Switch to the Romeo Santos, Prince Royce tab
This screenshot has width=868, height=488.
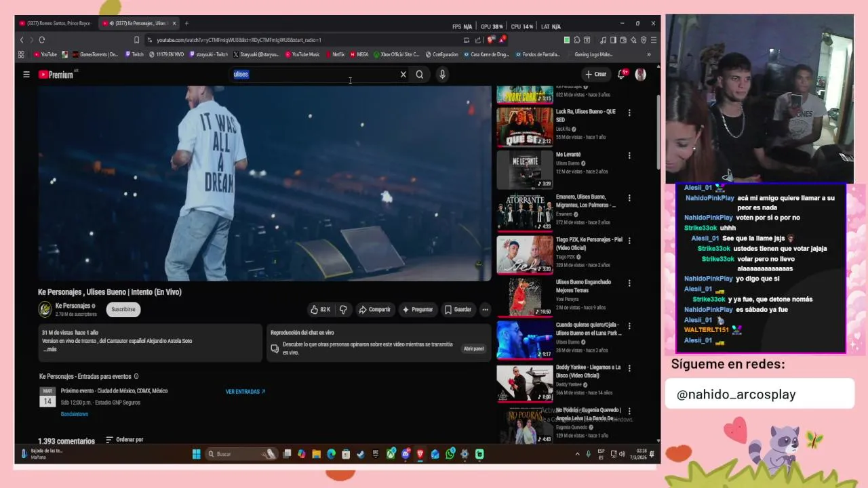coord(56,23)
